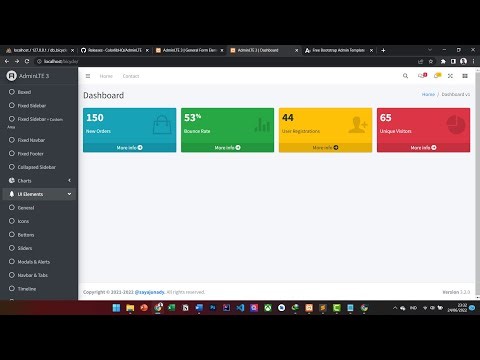
Task: Collapse the UI Elements sidebar menu
Action: click(40, 194)
